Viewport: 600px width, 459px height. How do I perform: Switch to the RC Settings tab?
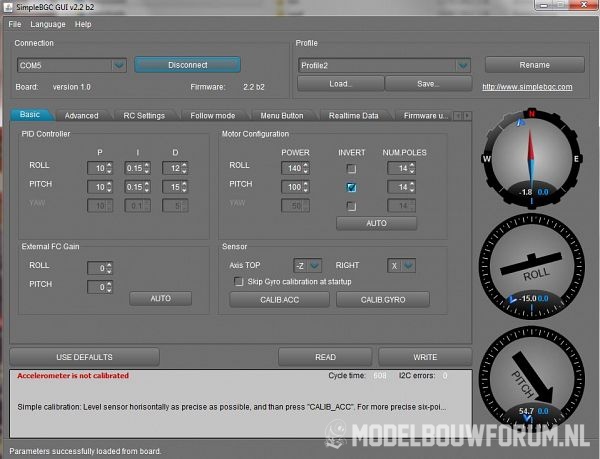tap(144, 116)
